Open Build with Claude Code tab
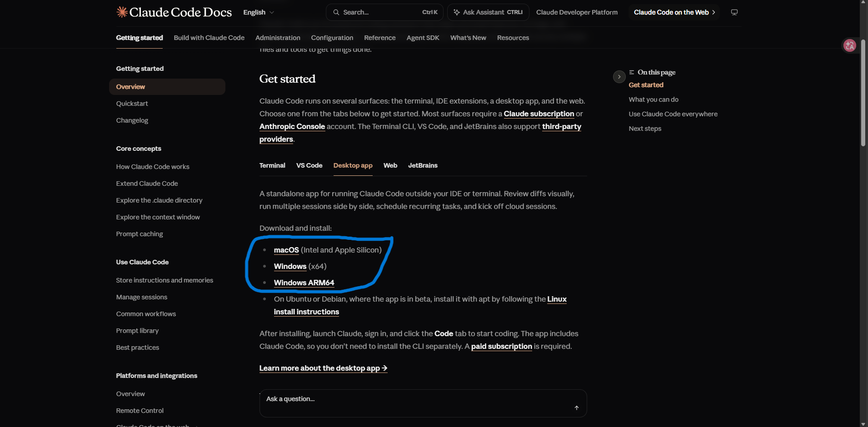This screenshot has height=427, width=868. pyautogui.click(x=209, y=38)
